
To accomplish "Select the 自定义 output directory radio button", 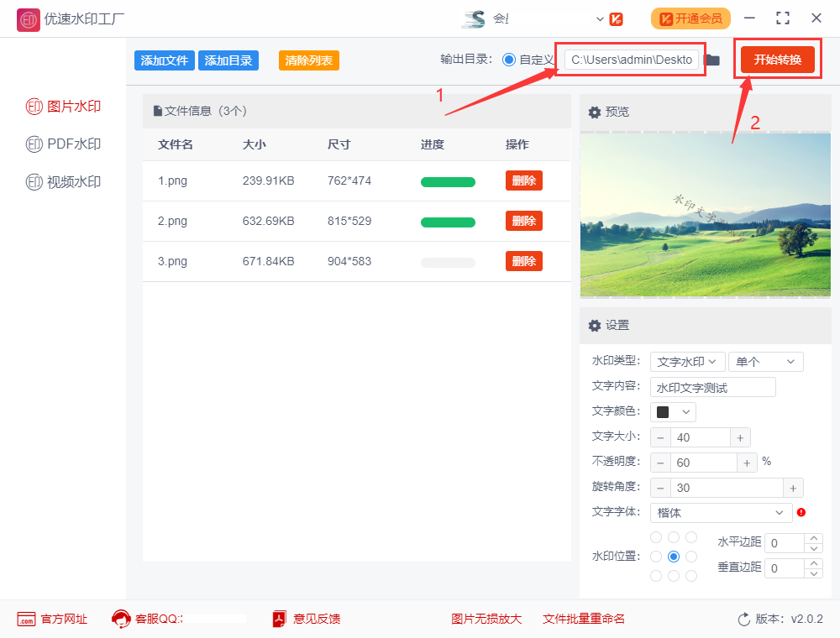I will point(509,60).
